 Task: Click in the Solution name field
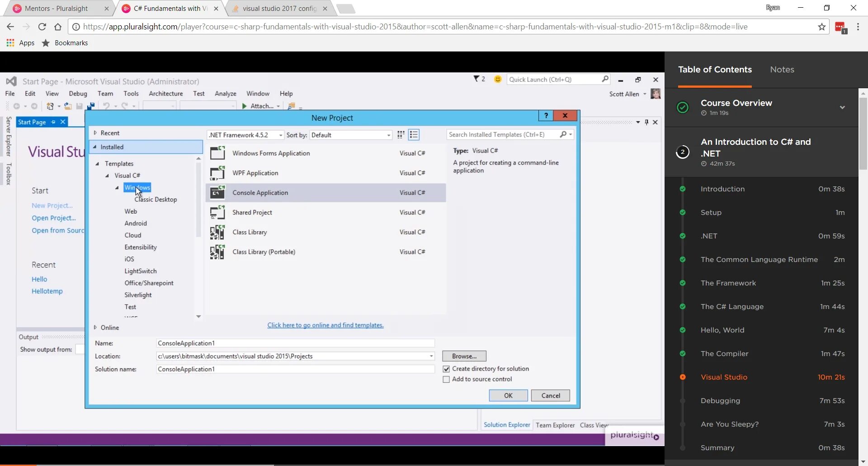coord(295,369)
